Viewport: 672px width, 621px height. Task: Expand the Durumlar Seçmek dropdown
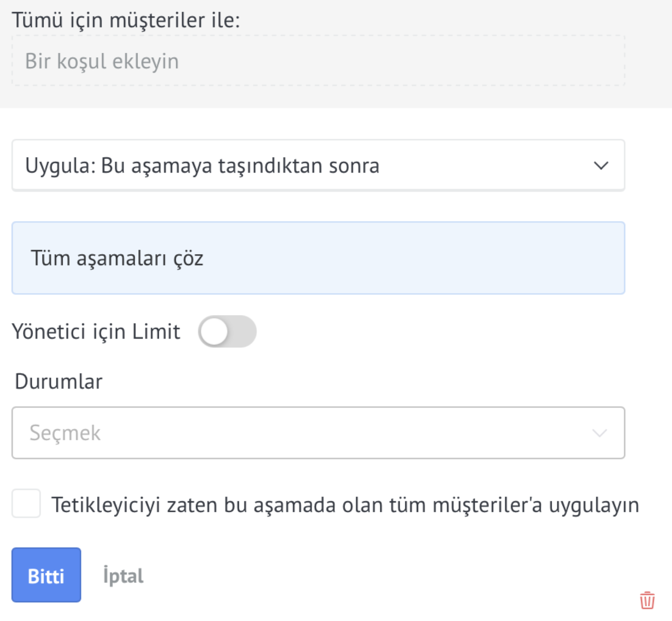(x=318, y=433)
